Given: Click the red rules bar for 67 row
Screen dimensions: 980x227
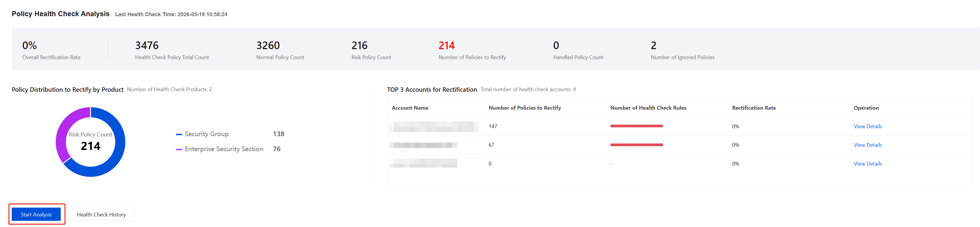Looking at the screenshot, I should (x=637, y=145).
